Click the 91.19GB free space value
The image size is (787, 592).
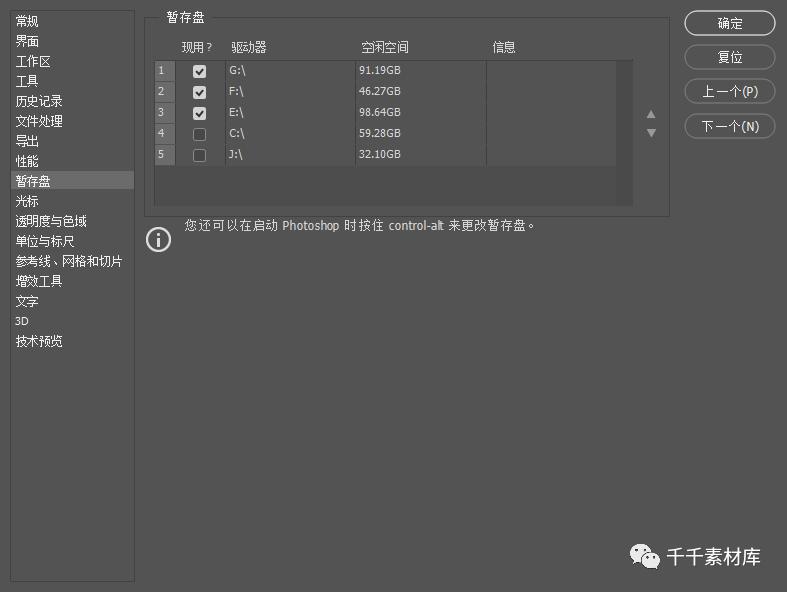(x=380, y=70)
